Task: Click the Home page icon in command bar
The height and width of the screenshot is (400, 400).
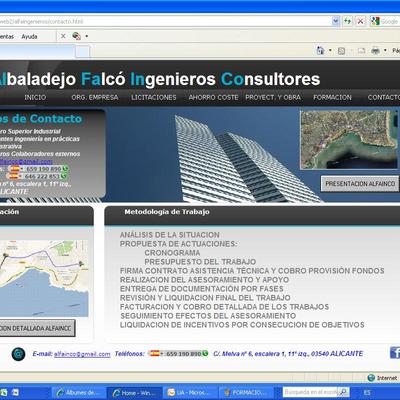Action: click(320, 51)
